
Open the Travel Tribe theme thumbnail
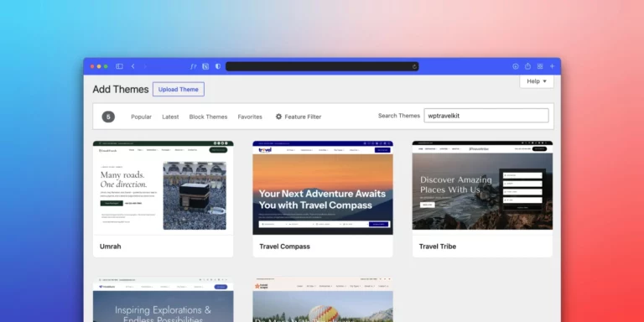[483, 188]
